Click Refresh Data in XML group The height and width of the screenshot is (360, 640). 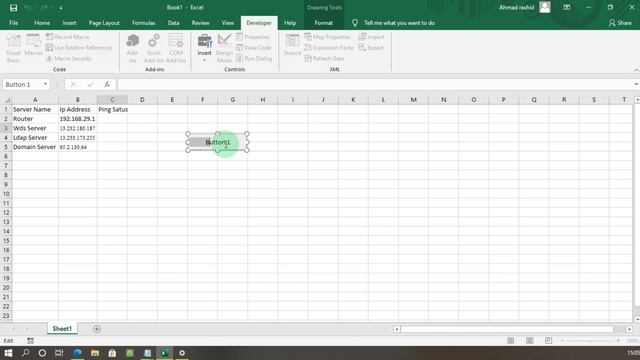coord(324,58)
